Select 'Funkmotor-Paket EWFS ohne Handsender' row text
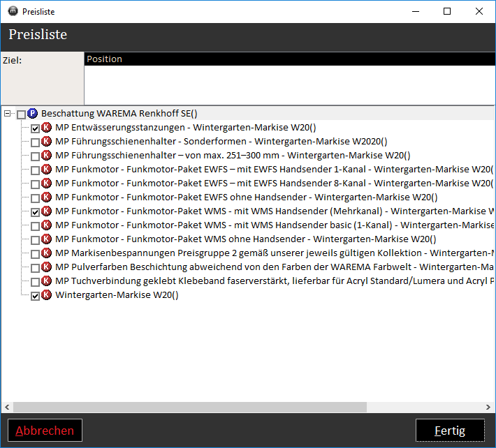Viewport: 496px width, 448px height. pyautogui.click(x=247, y=197)
